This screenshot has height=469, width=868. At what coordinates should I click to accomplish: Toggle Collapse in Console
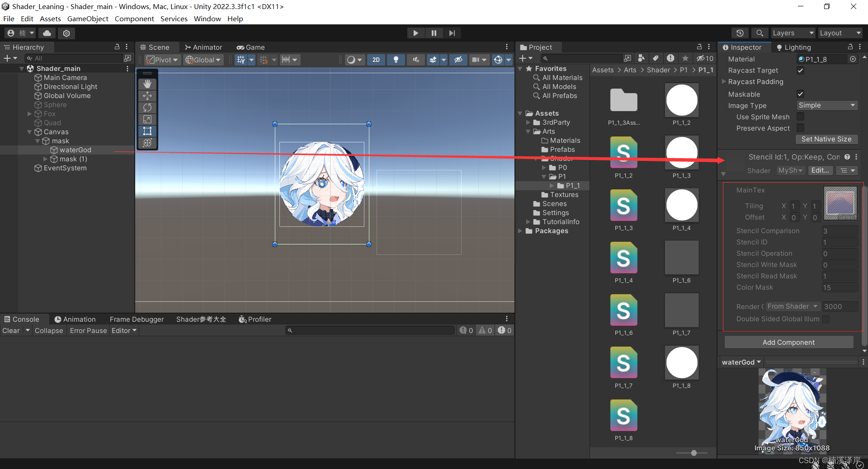point(49,331)
